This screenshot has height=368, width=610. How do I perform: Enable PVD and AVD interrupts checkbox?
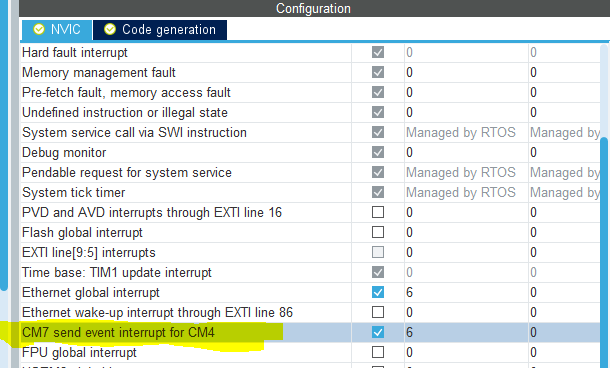[378, 212]
